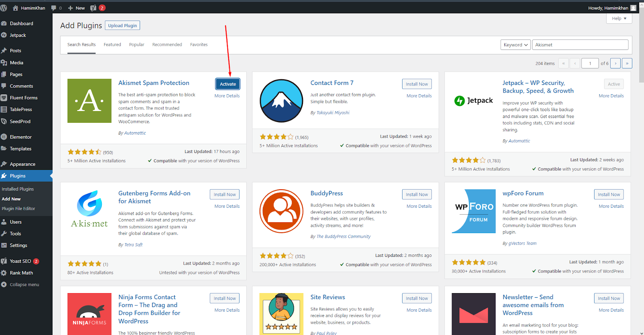Click the New plus icon in admin bar
644x335 pixels.
click(70, 8)
